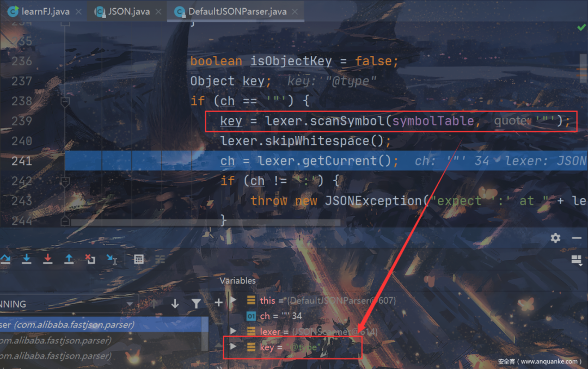Screen dimensions: 588x369
Task: Open debug panel settings gear
Action: pos(555,238)
